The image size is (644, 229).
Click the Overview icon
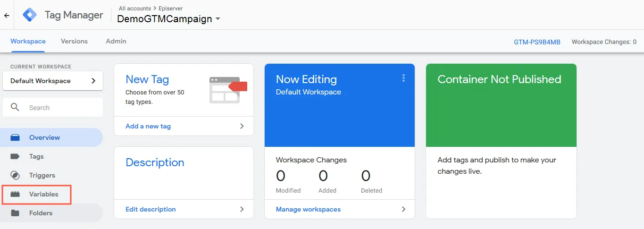pyautogui.click(x=15, y=137)
